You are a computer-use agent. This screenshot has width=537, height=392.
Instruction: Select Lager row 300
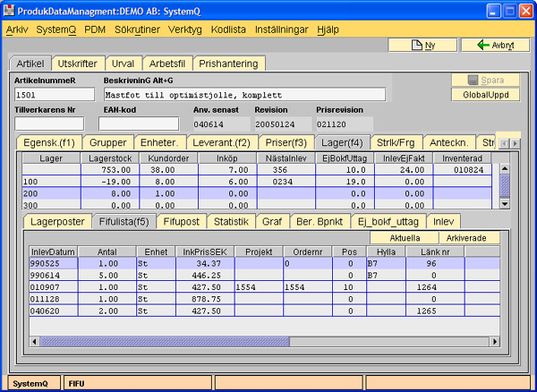257,205
